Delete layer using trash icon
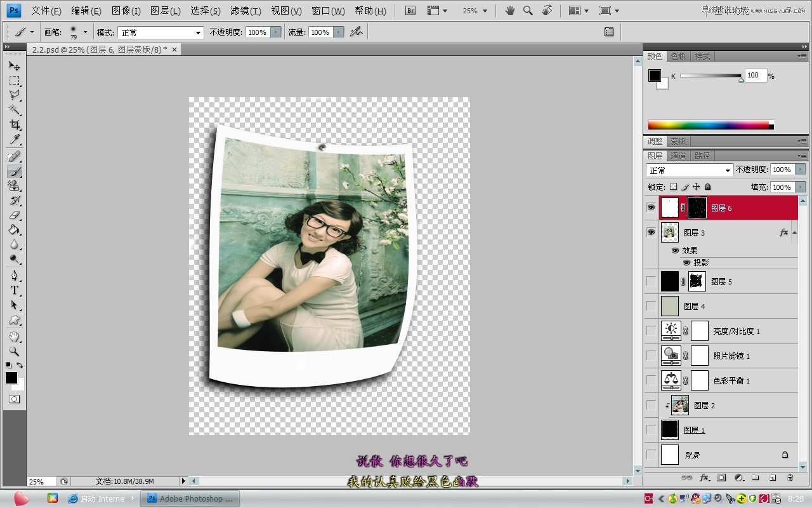 (790, 478)
